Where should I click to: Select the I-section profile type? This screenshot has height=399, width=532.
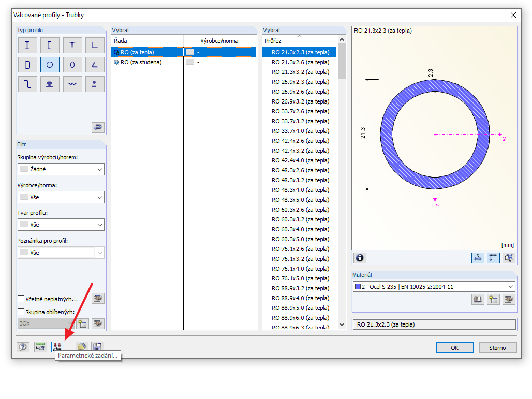pyautogui.click(x=27, y=45)
